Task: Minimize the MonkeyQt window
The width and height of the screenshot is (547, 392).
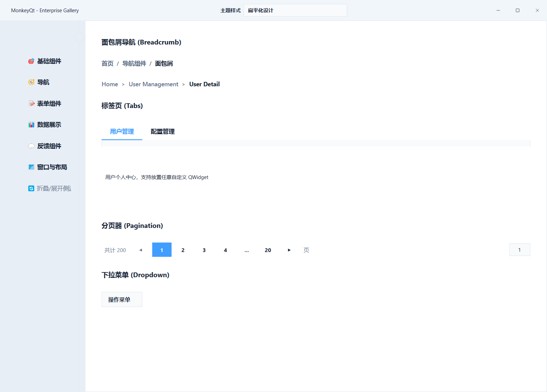Action: coord(498,10)
